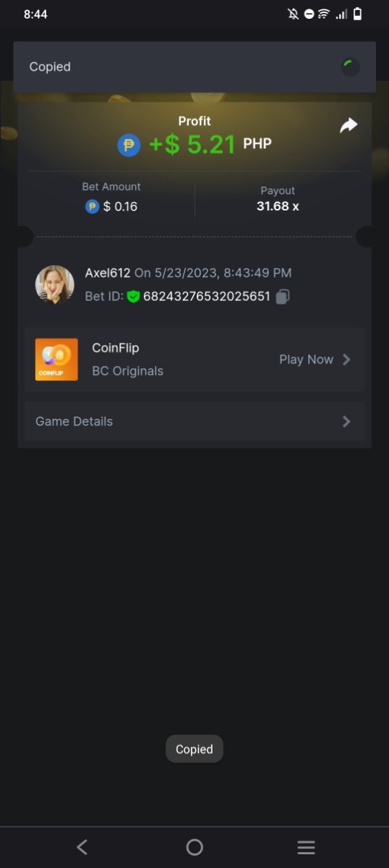The image size is (389, 868).
Task: Open the CoinFlip game thumbnail
Action: tap(56, 359)
